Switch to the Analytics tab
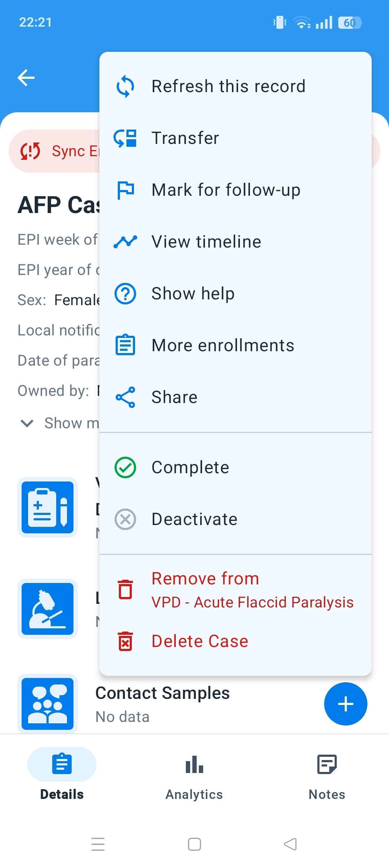Image resolution: width=389 pixels, height=868 pixels. (194, 774)
